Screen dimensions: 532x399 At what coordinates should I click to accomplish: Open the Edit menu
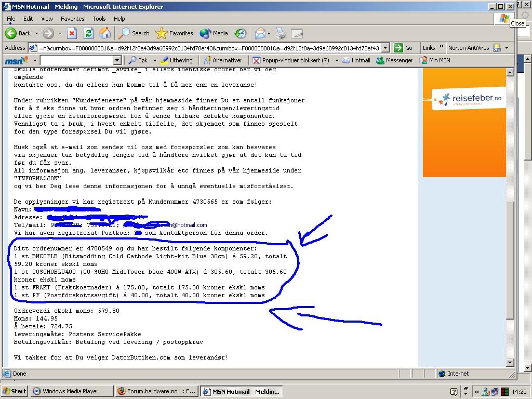(x=28, y=19)
